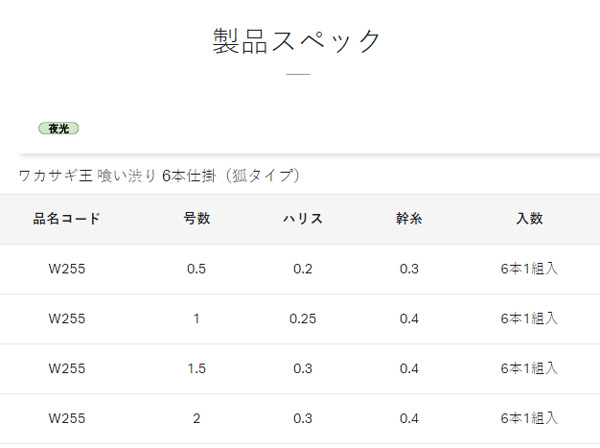Select the 号数 column header
This screenshot has height=448, width=600.
pos(197,219)
